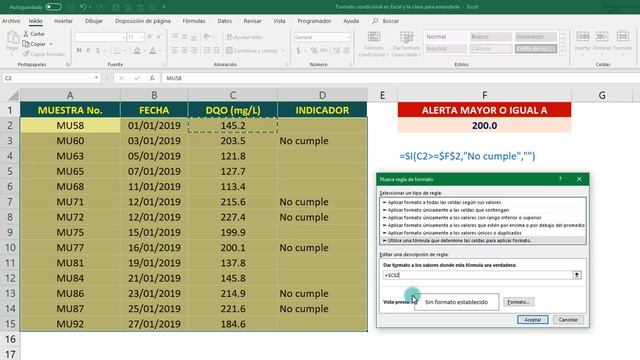Click the fill color bucket icon

[137, 50]
